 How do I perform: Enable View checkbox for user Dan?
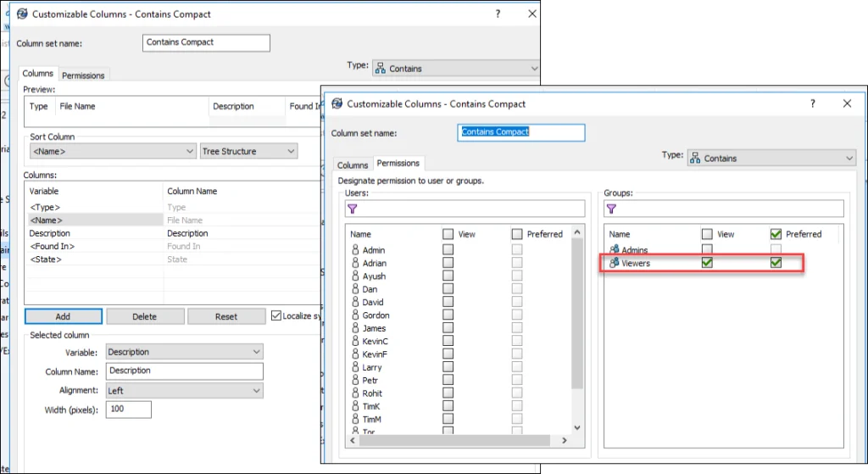(x=448, y=289)
